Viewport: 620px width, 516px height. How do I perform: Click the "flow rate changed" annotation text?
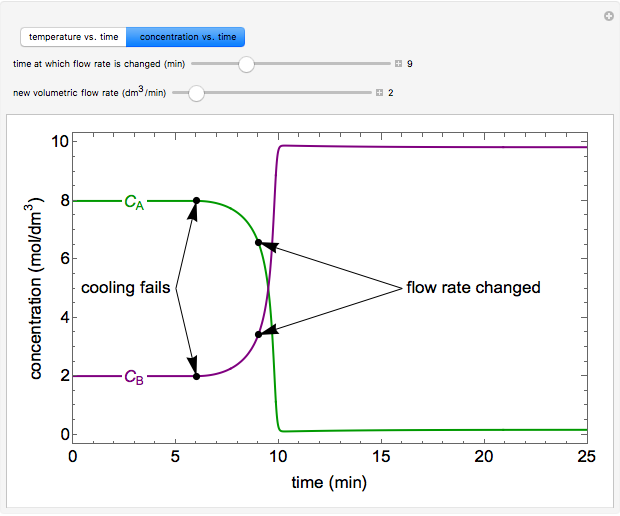[x=473, y=288]
